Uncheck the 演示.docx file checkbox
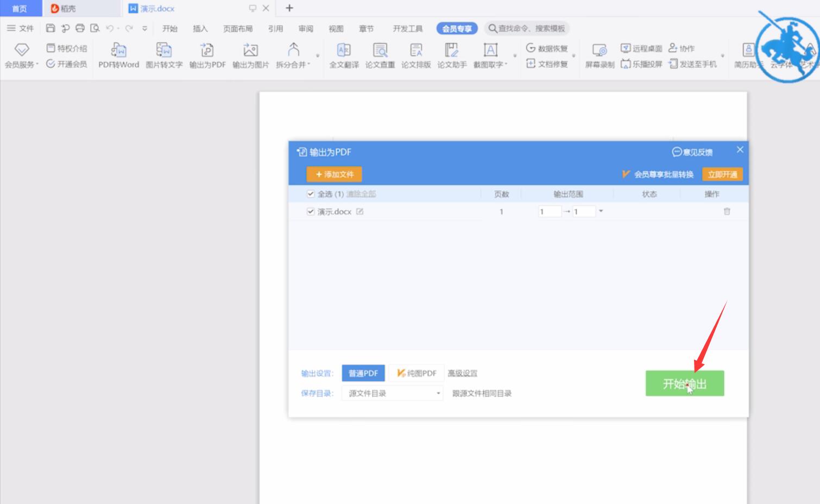Screen dimensions: 820x504 click(x=311, y=211)
